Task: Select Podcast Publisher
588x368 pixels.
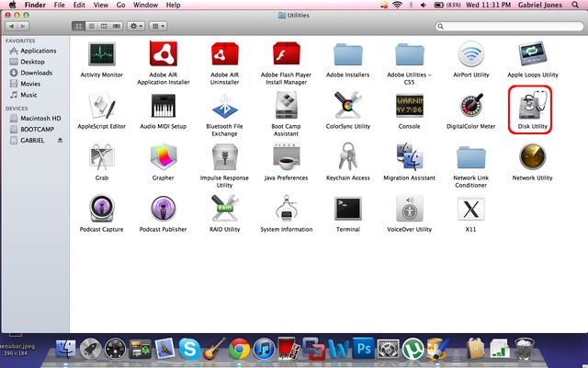Action: point(164,209)
